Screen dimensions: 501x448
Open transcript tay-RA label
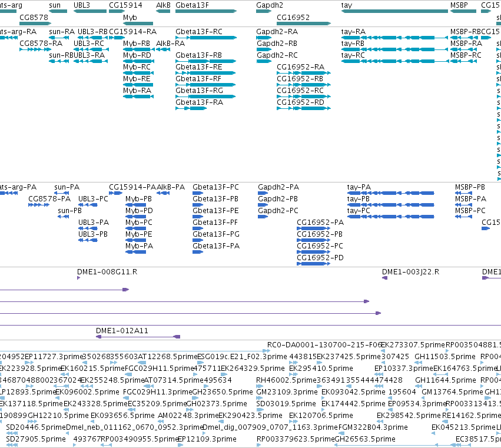[x=353, y=32]
